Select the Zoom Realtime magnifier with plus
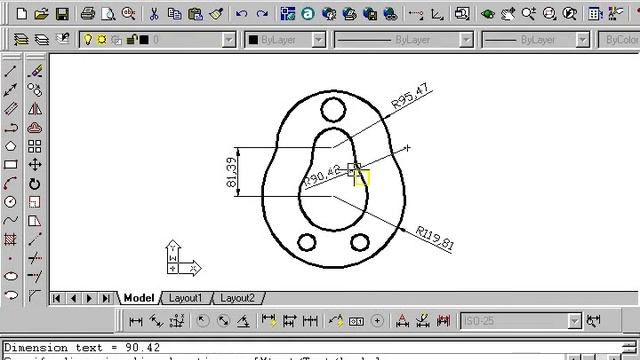 tap(529, 14)
